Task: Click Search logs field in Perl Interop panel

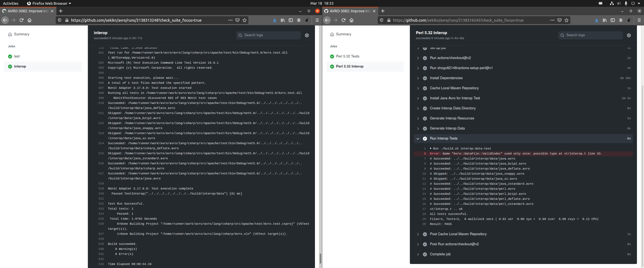Action: 591,35
